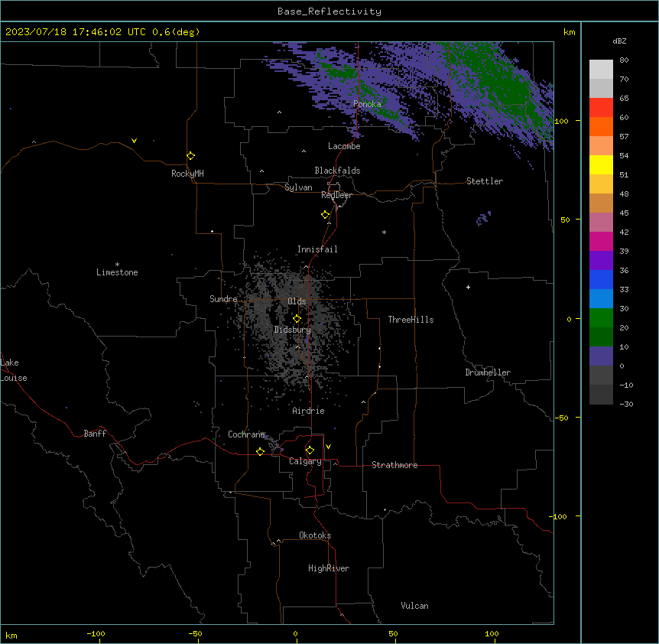Screen dimensions: 659x644
Task: Click the 80 value on dBZ legend
Action: pyautogui.click(x=624, y=60)
